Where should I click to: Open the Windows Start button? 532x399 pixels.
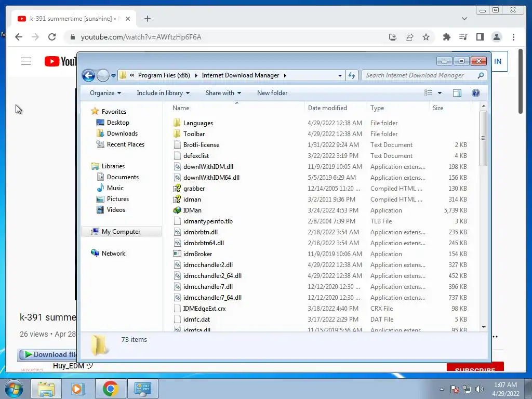tap(14, 389)
